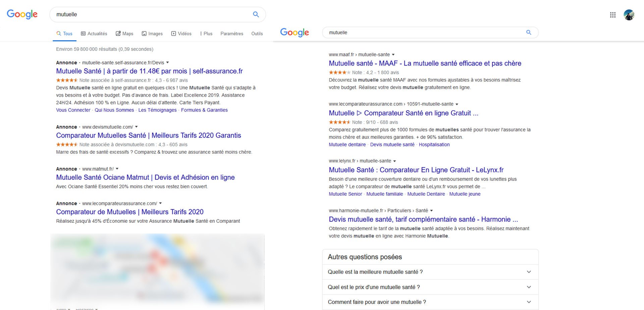644x310 pixels.
Task: Open the account profile avatar
Action: pyautogui.click(x=629, y=15)
